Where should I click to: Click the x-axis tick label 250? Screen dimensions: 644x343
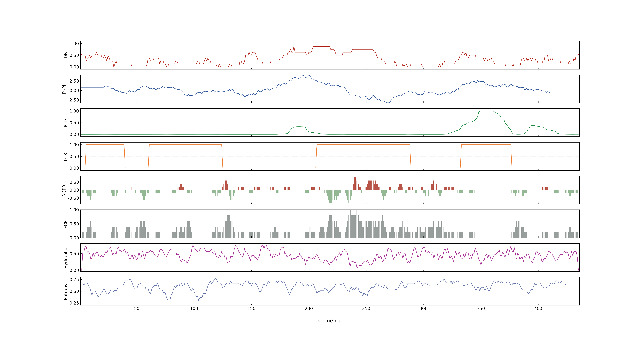[x=366, y=309]
